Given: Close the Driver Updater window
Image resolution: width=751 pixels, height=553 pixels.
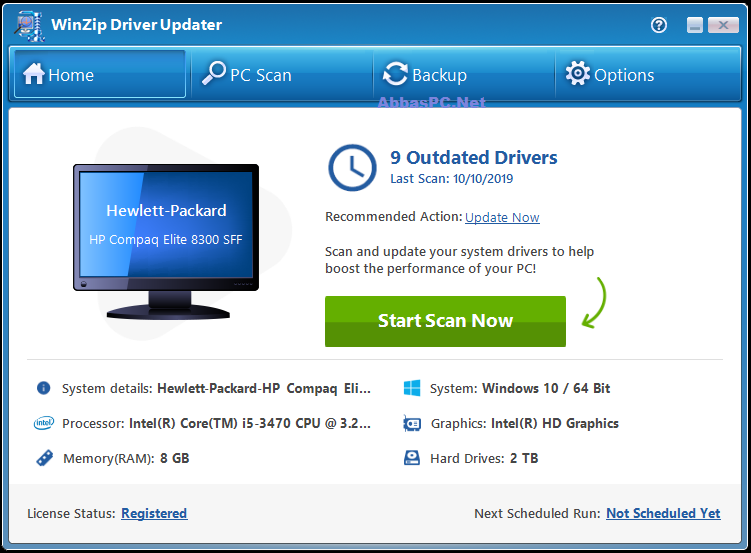Looking at the screenshot, I should pyautogui.click(x=723, y=25).
